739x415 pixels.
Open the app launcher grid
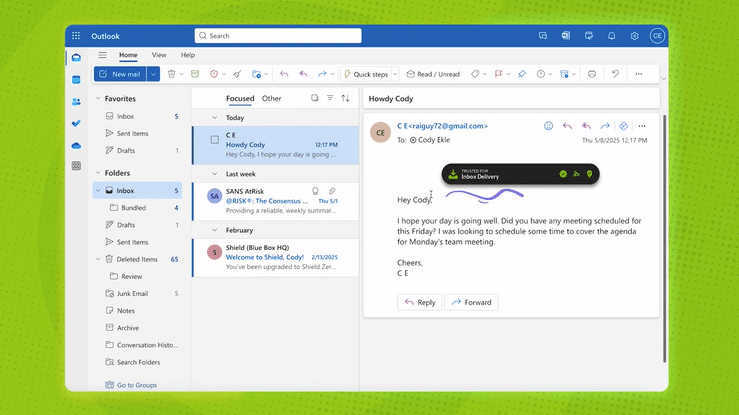[76, 36]
